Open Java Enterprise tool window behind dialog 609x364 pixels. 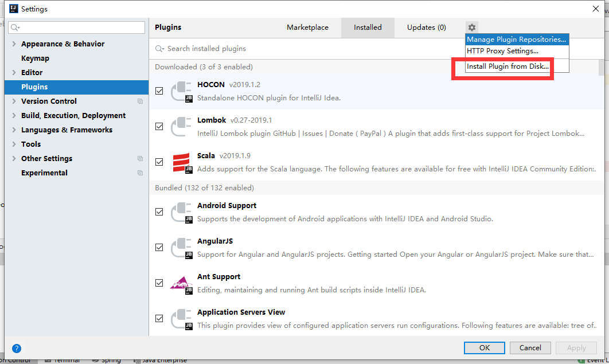[160, 361]
